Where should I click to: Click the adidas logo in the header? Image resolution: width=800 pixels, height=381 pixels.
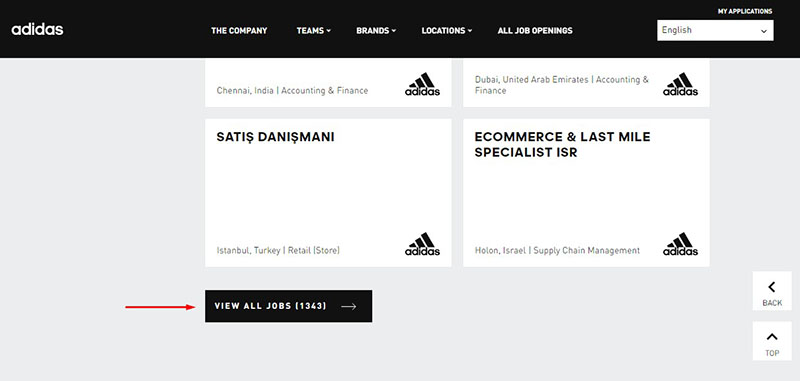coord(37,30)
